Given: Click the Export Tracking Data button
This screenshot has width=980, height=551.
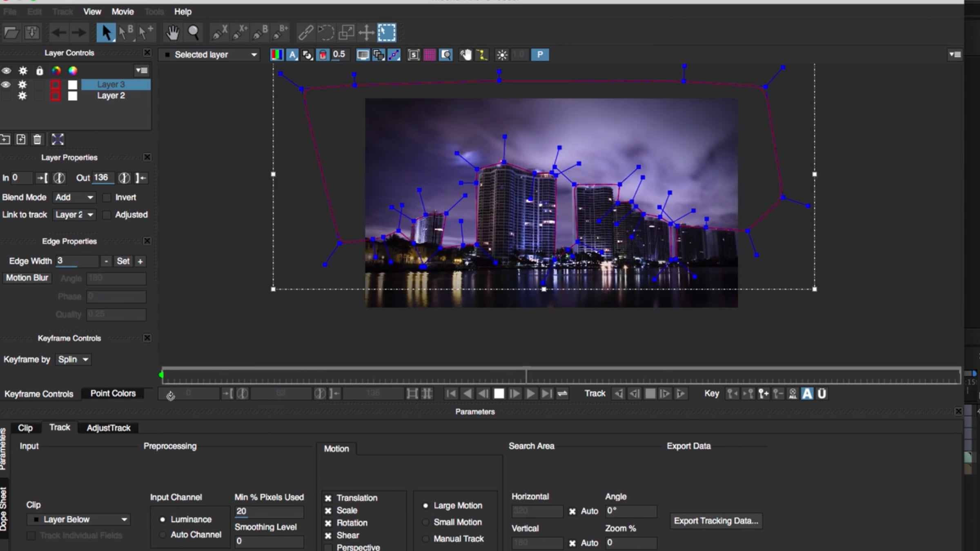Looking at the screenshot, I should (x=716, y=521).
